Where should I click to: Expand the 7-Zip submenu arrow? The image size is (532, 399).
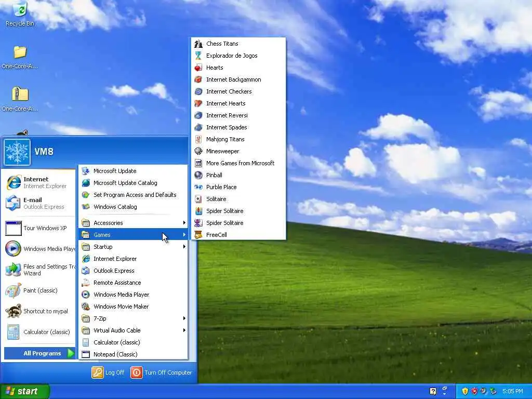[x=184, y=318]
